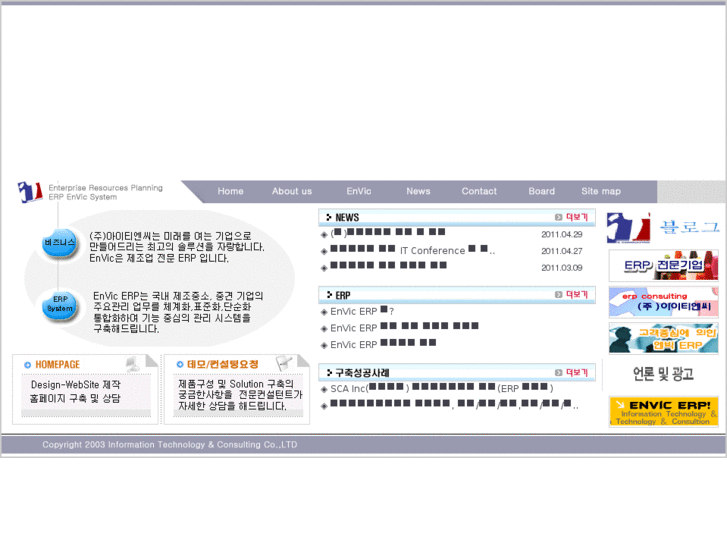Open the second 구축성공사례 list entry
This screenshot has width=727, height=545.
pos(454,404)
